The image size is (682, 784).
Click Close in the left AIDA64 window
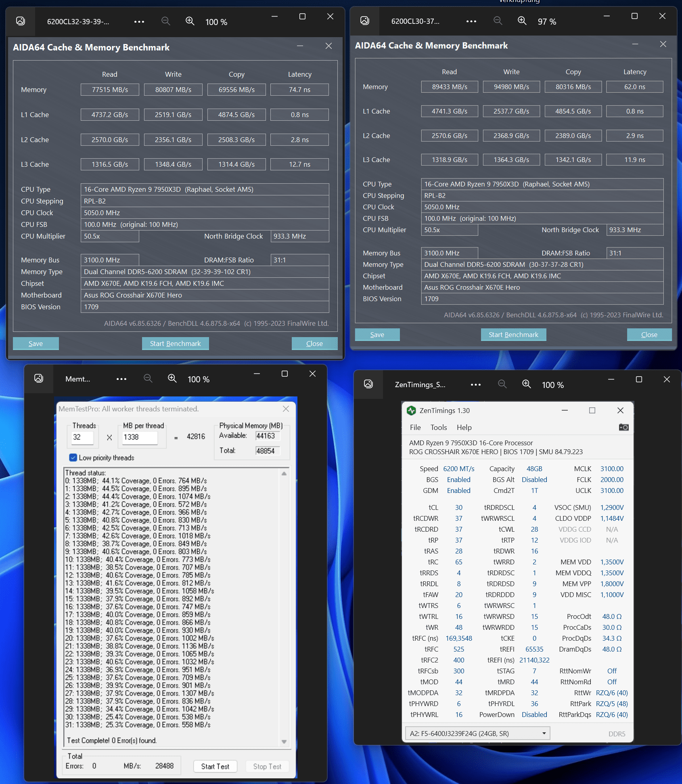pyautogui.click(x=314, y=344)
